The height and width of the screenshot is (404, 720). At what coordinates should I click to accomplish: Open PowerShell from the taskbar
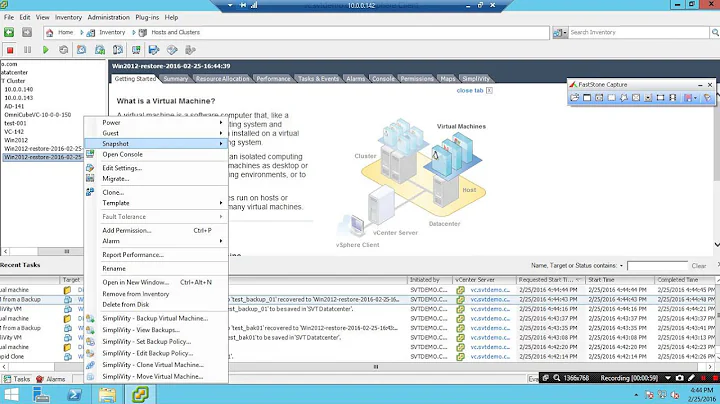tap(74, 395)
